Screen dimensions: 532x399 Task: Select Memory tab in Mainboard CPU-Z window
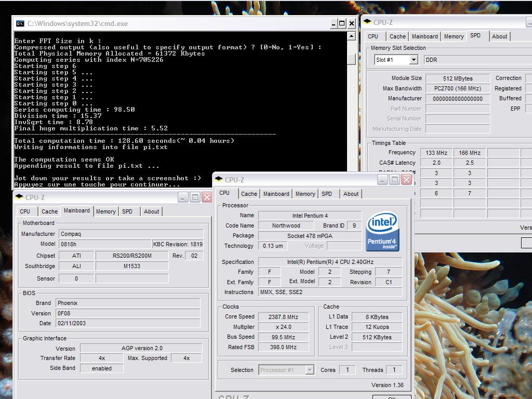pyautogui.click(x=106, y=211)
